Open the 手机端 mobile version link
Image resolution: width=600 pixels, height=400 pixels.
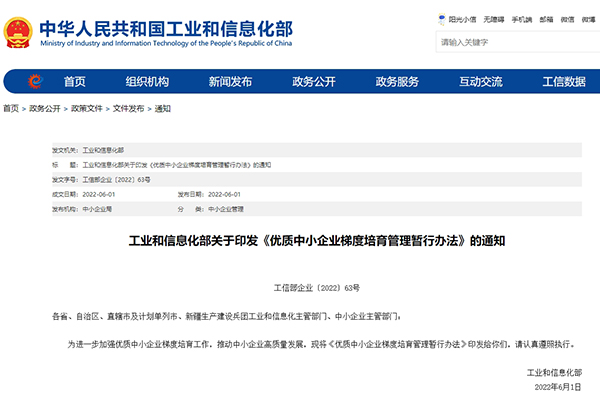click(x=522, y=19)
